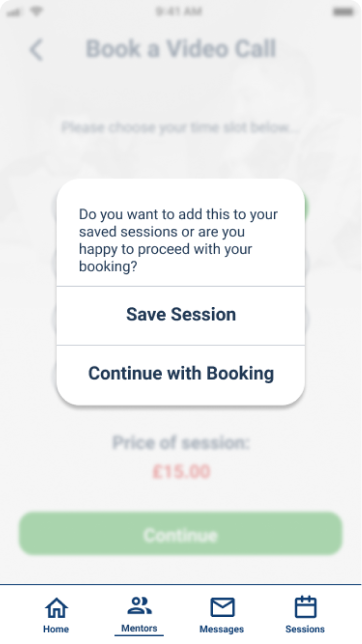
Task: Select the Mentors people icon
Action: coord(139,605)
